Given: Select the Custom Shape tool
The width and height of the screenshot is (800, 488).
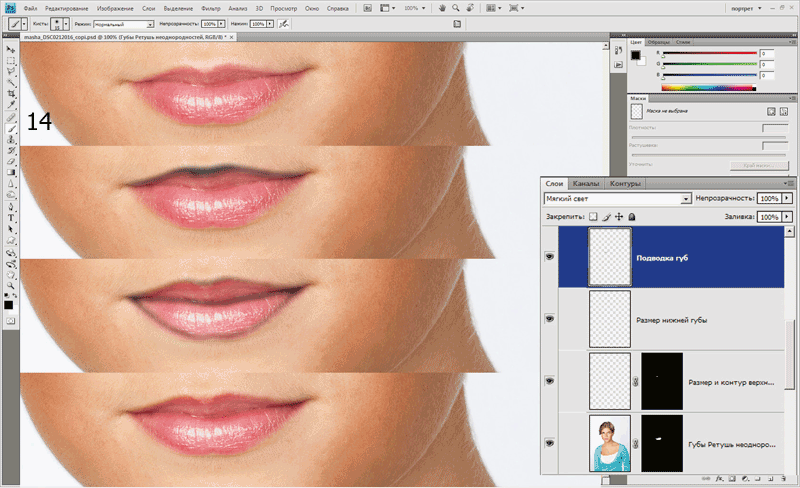Looking at the screenshot, I should [10, 240].
